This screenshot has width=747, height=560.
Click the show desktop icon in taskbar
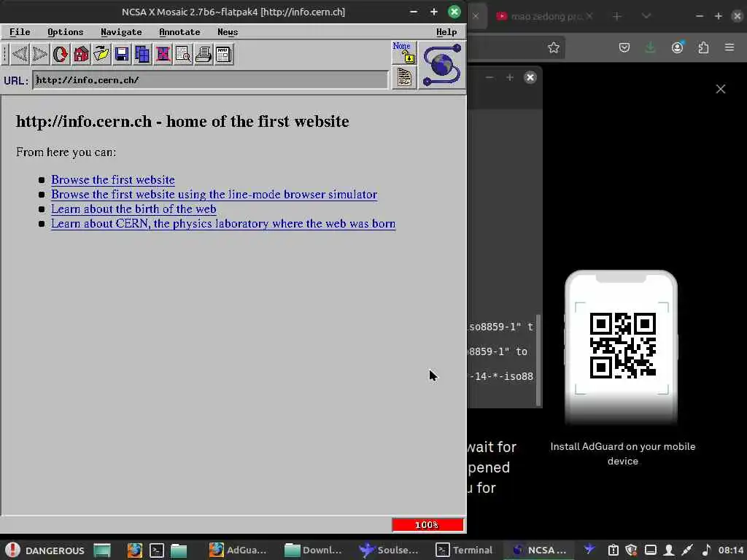tap(102, 550)
